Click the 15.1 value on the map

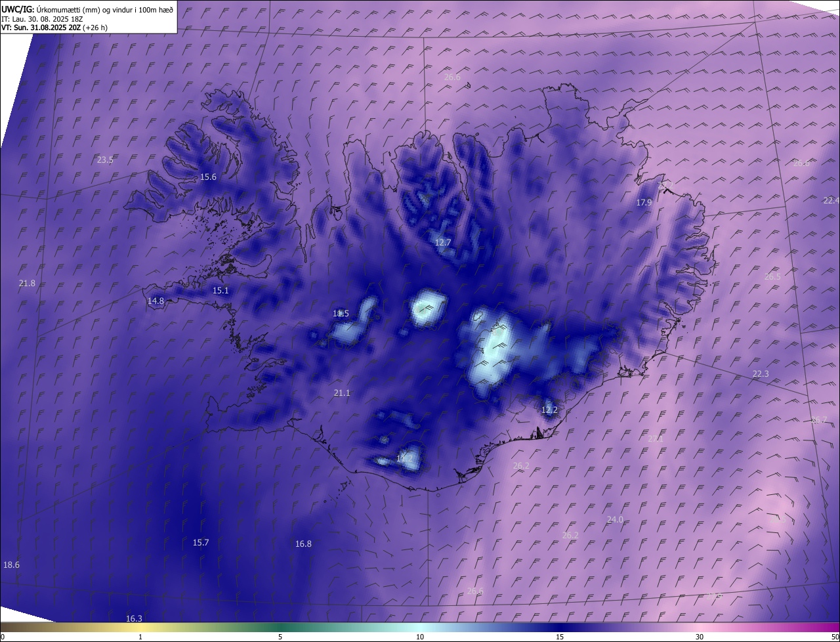tap(220, 291)
